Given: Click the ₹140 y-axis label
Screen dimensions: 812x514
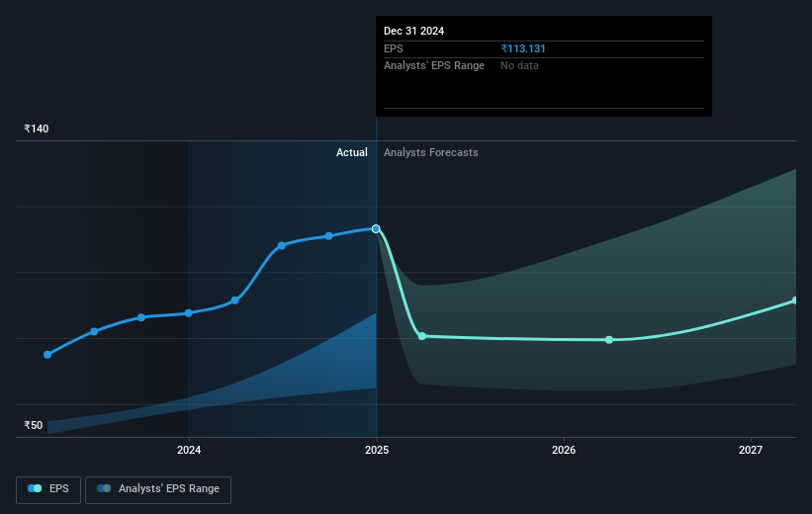Looking at the screenshot, I should pyautogui.click(x=37, y=128).
